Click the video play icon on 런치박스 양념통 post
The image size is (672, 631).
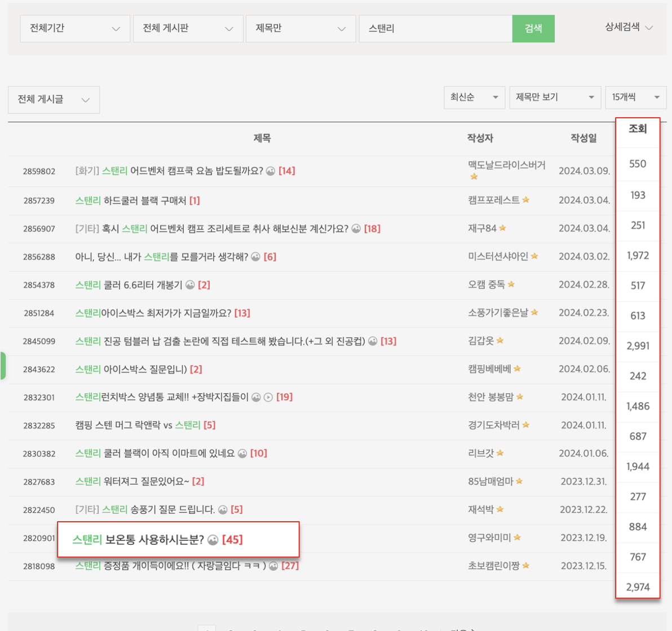pyautogui.click(x=268, y=397)
